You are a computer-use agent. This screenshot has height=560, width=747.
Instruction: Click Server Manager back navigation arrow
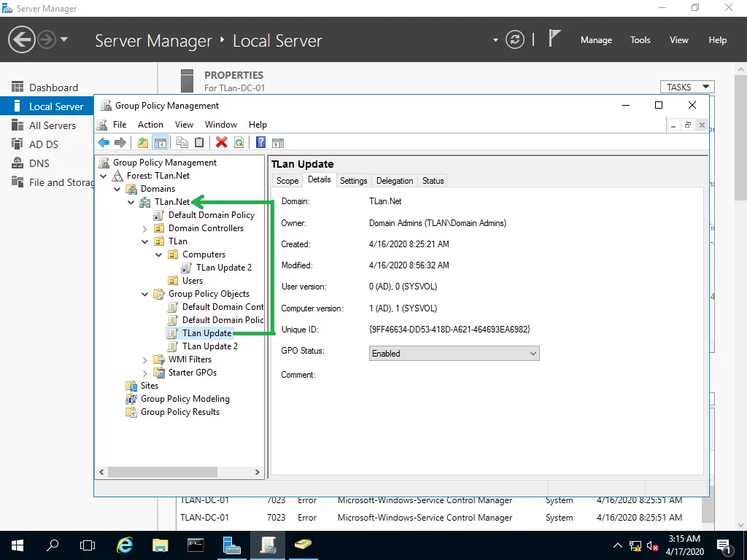(21, 39)
